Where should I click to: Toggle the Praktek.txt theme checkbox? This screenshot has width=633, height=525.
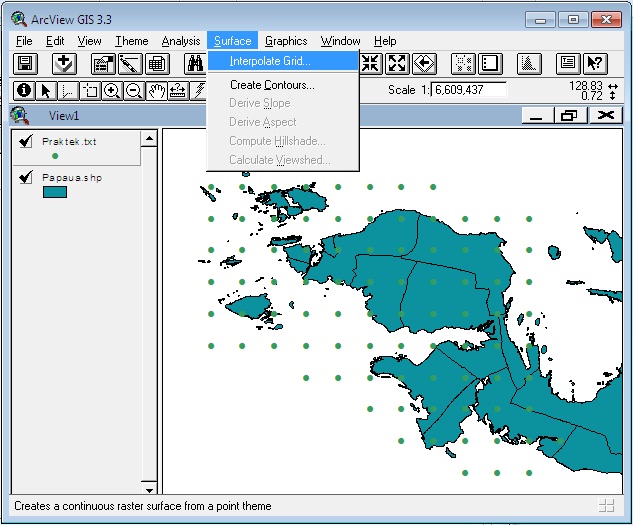tap(26, 141)
